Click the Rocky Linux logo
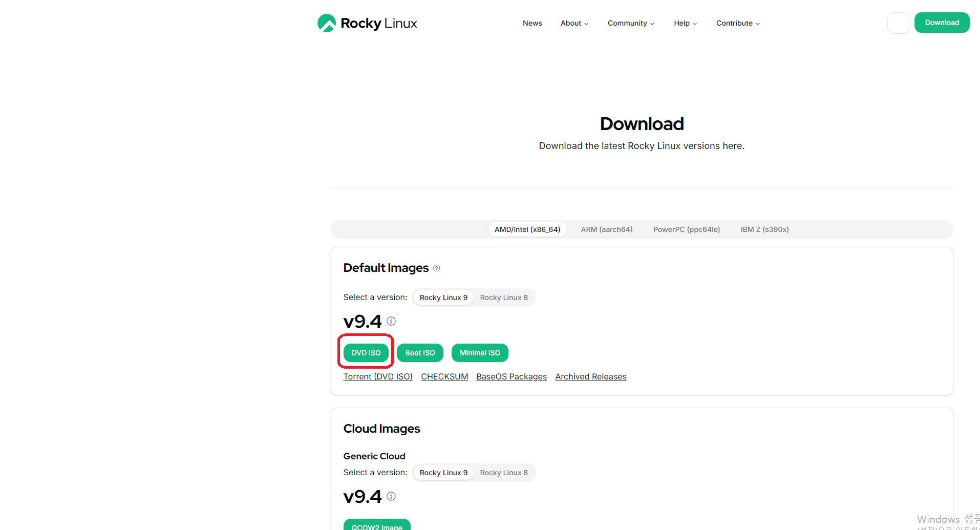Image resolution: width=980 pixels, height=530 pixels. (x=367, y=23)
